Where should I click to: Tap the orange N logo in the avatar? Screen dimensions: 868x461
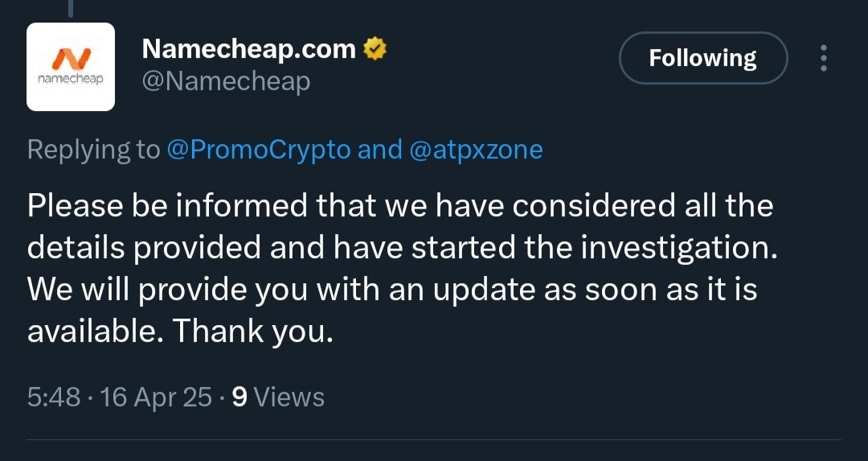click(x=72, y=59)
